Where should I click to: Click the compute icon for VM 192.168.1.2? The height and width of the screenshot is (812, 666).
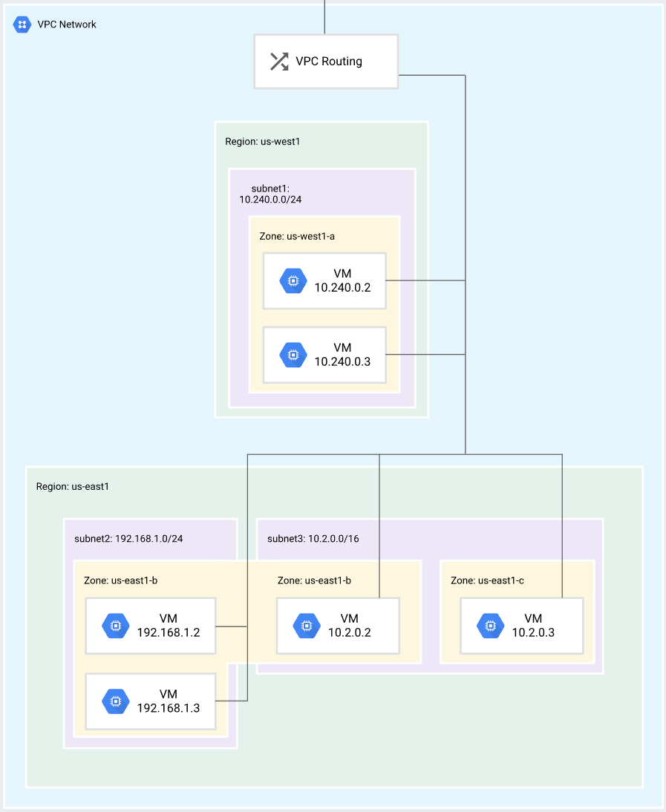[116, 626]
